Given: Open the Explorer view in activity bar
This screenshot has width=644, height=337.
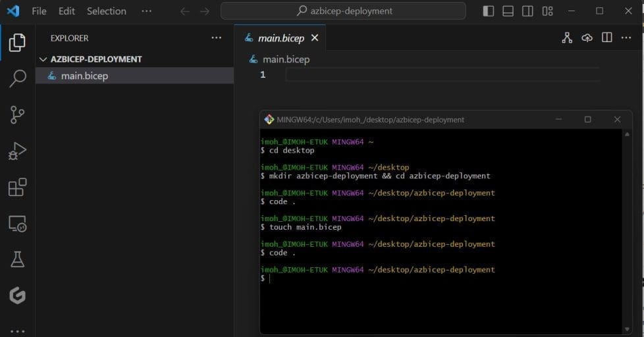Looking at the screenshot, I should pyautogui.click(x=18, y=43).
